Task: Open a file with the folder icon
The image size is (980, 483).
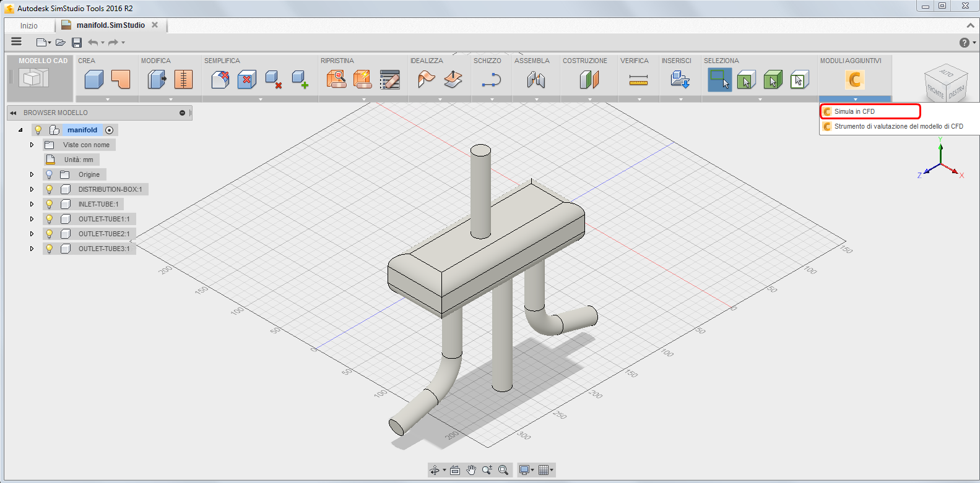Action: [x=61, y=43]
